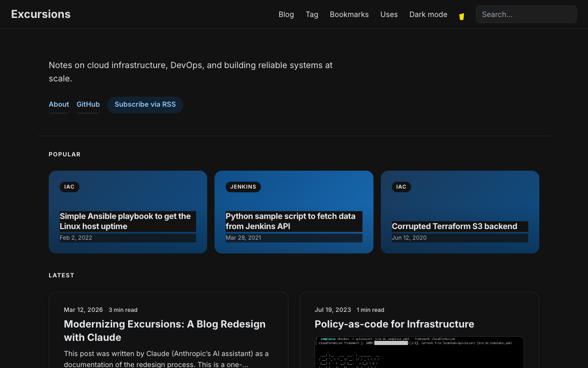Click inside the Search field

click(x=526, y=14)
